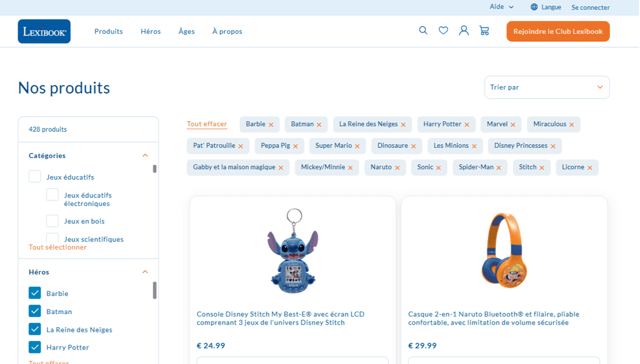Remove the Licorne filter tag
This screenshot has width=640, height=364.
pos(590,168)
